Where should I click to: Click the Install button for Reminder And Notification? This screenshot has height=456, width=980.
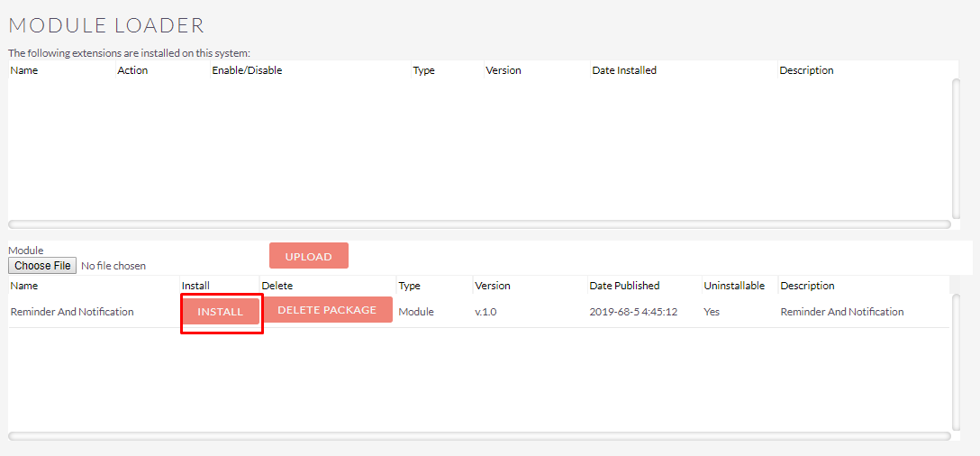point(221,312)
